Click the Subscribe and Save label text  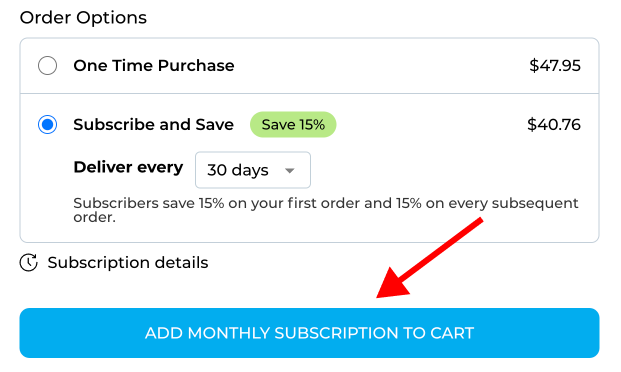click(x=154, y=124)
